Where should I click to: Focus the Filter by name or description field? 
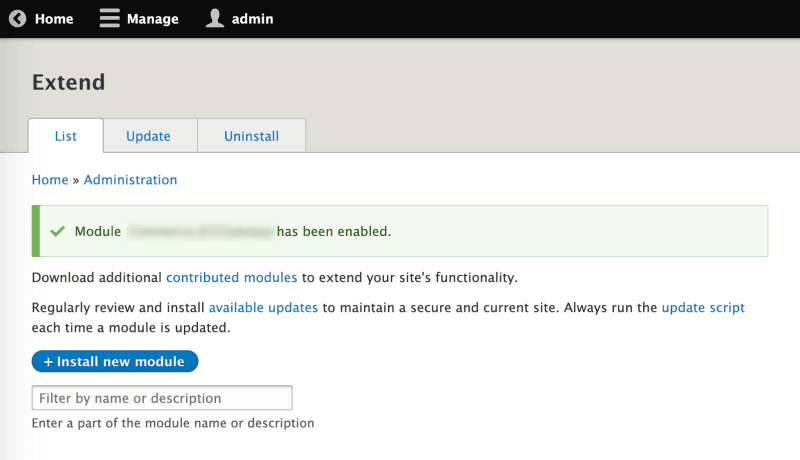coord(162,398)
